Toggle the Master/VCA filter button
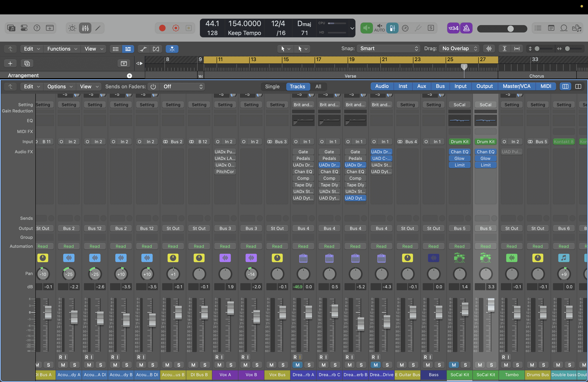The width and height of the screenshot is (588, 382). pyautogui.click(x=517, y=86)
